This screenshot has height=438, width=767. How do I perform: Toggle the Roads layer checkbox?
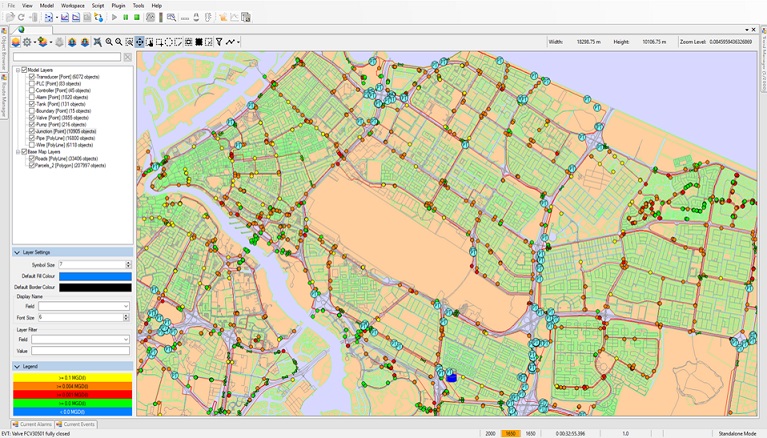[31, 158]
